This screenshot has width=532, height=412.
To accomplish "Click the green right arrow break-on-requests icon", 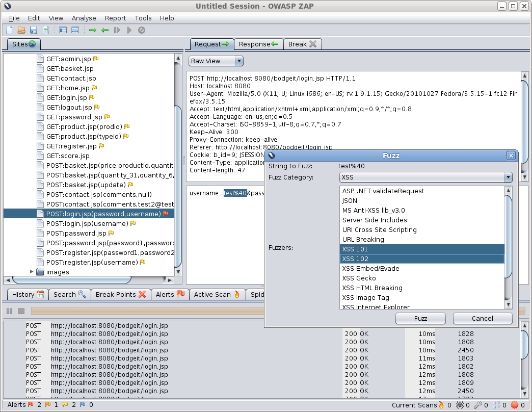I will pyautogui.click(x=93, y=30).
